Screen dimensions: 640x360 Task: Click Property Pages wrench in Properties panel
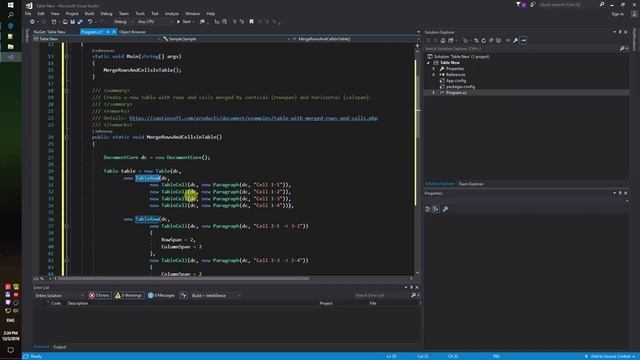click(x=445, y=209)
